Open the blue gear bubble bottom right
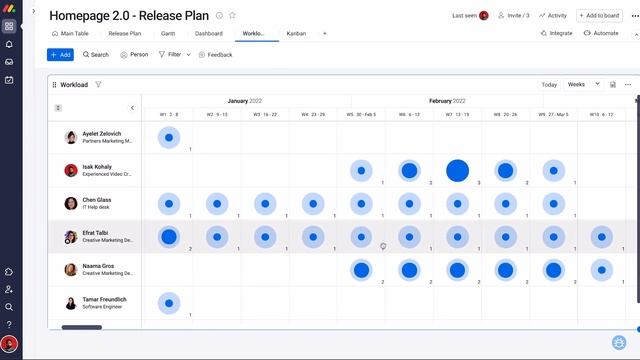 click(x=619, y=343)
